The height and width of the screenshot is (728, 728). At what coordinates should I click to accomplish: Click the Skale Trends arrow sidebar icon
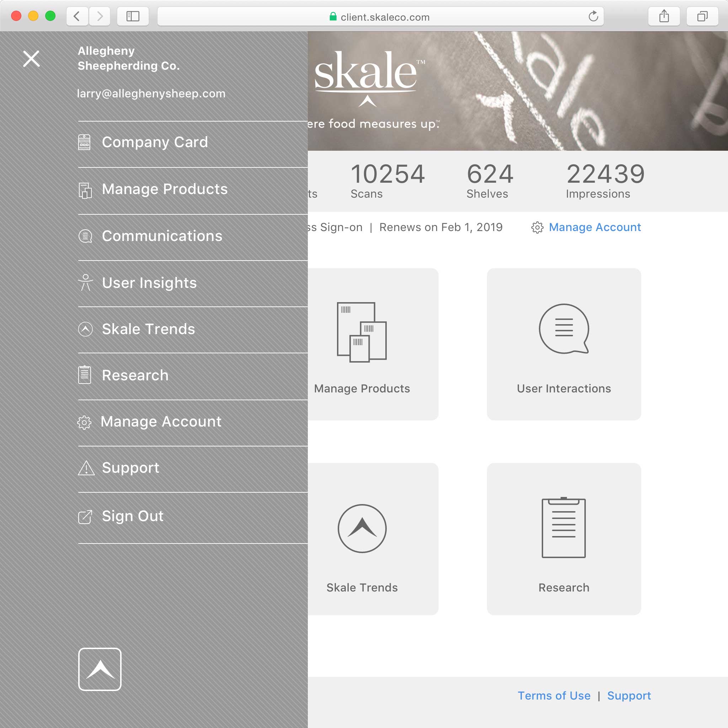tap(86, 329)
